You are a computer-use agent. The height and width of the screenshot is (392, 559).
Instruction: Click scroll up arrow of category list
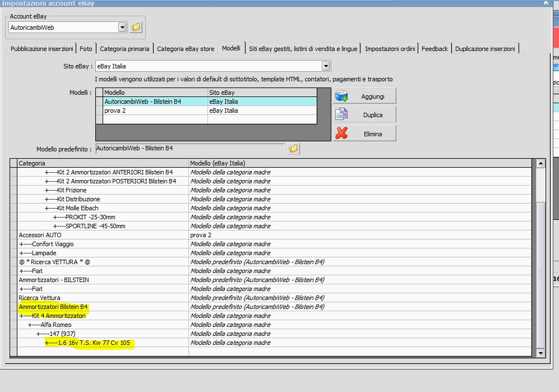point(540,164)
